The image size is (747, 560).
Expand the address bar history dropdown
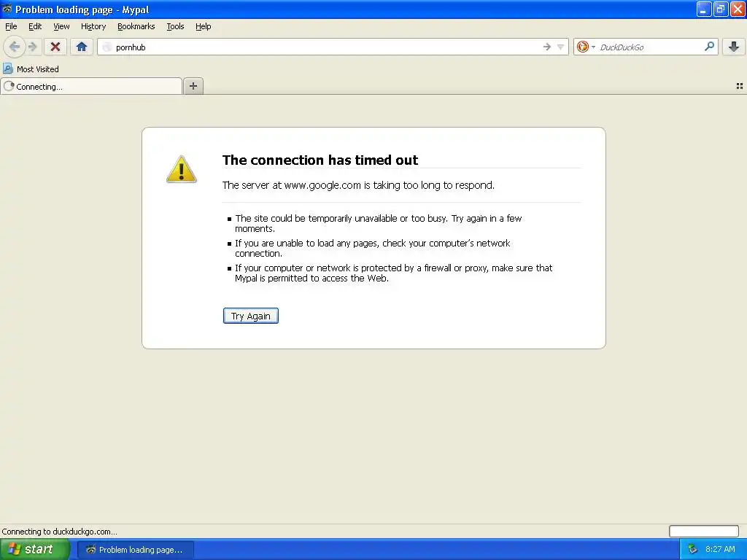pyautogui.click(x=561, y=47)
